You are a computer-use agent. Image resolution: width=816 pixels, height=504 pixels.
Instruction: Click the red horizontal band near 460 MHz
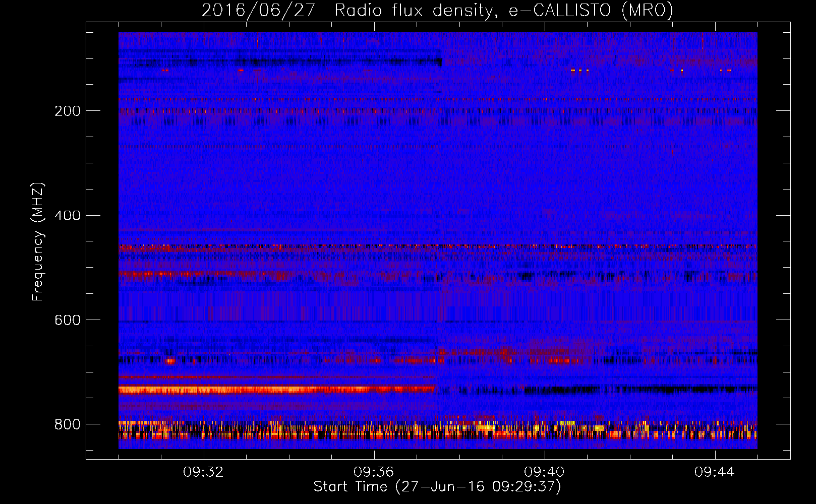(x=438, y=247)
